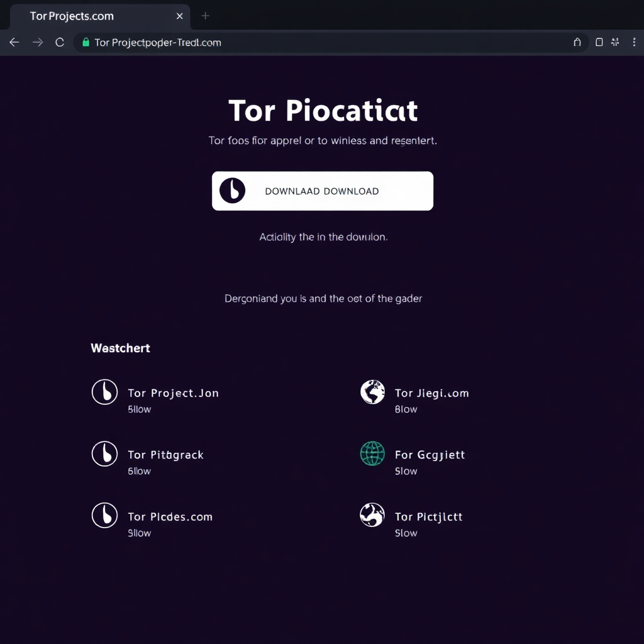Click the bookmark icon in address bar
Image resolution: width=644 pixels, height=644 pixels.
(577, 42)
